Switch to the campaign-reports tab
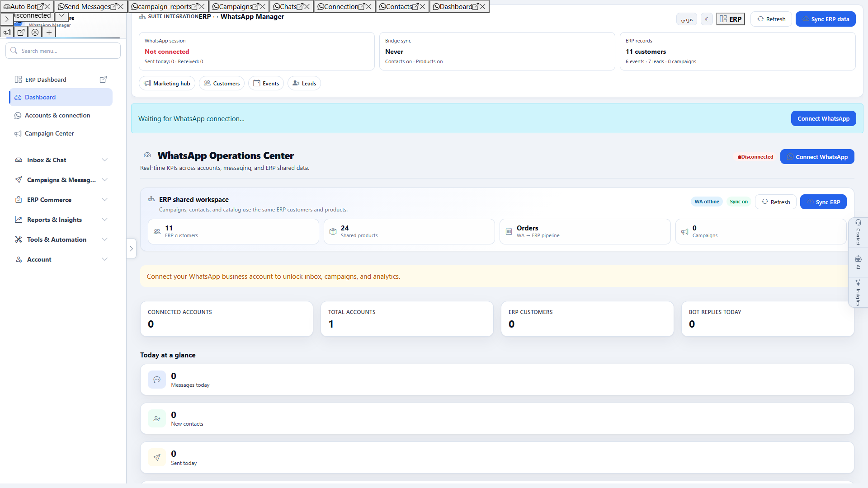 (165, 7)
